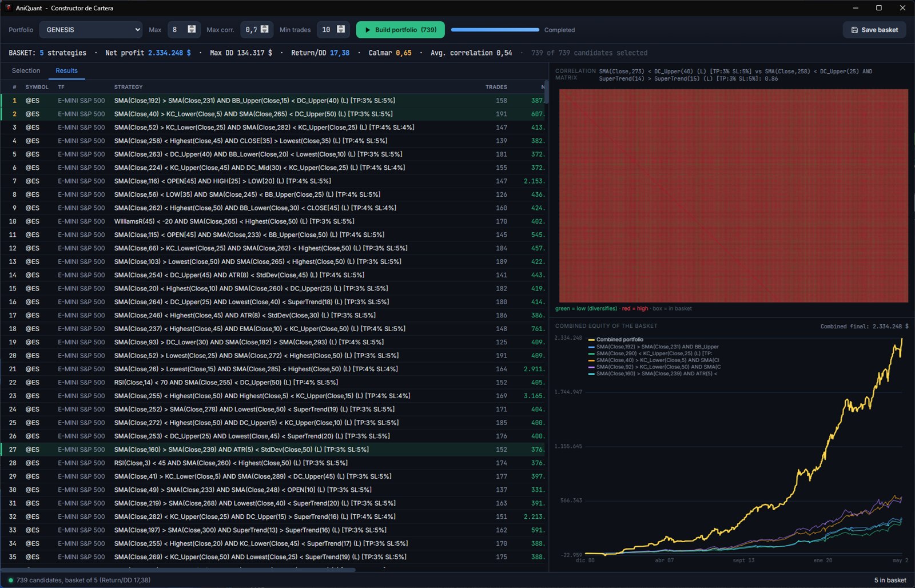Sort by the TRADES column header
Viewport: 915px width, 588px height.
pos(496,87)
